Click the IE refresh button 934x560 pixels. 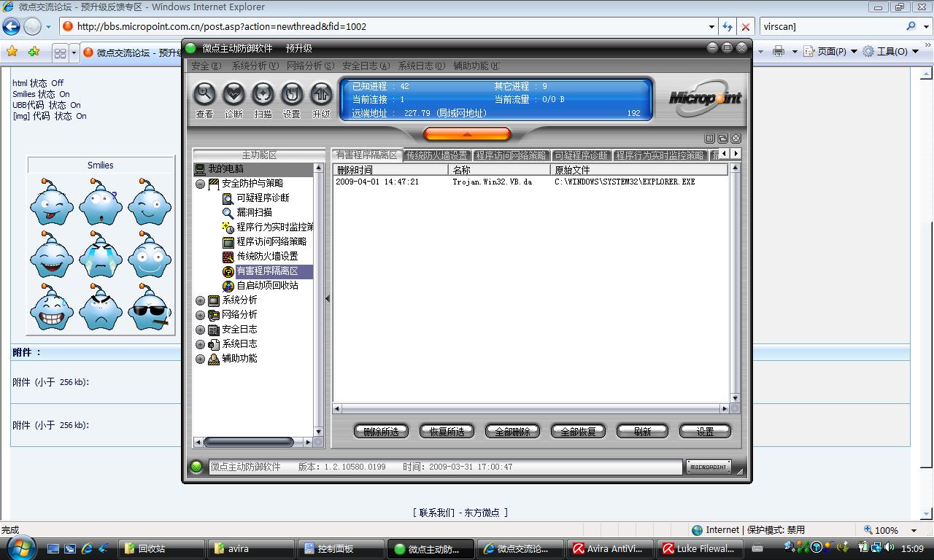[727, 26]
